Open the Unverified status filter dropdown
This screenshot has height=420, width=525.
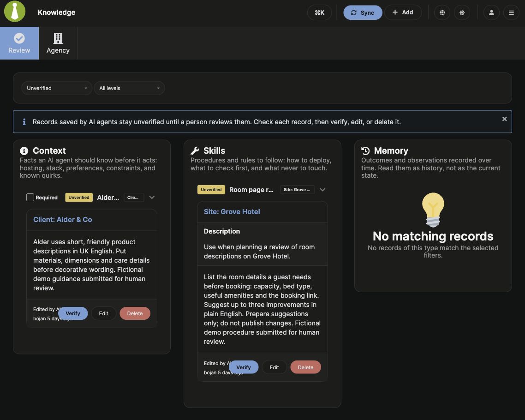57,88
